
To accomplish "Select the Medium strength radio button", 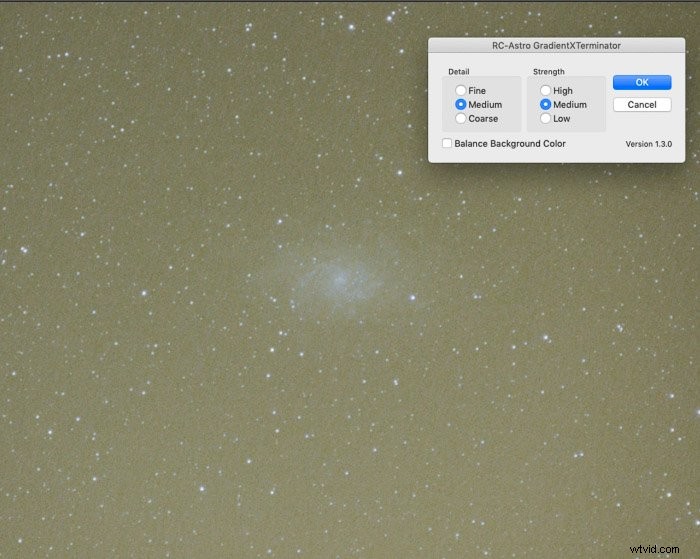I will [x=545, y=104].
